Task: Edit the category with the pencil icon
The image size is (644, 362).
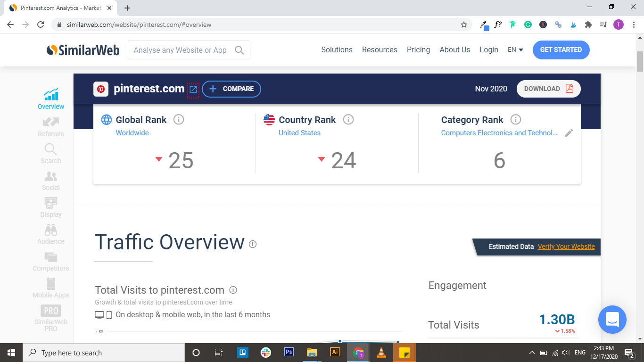Action: pos(569,133)
